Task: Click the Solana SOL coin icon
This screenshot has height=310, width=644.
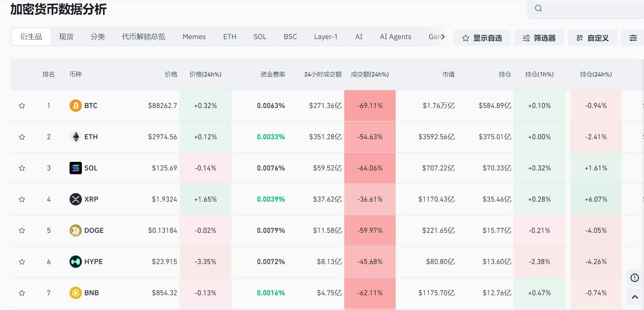Action: click(75, 168)
